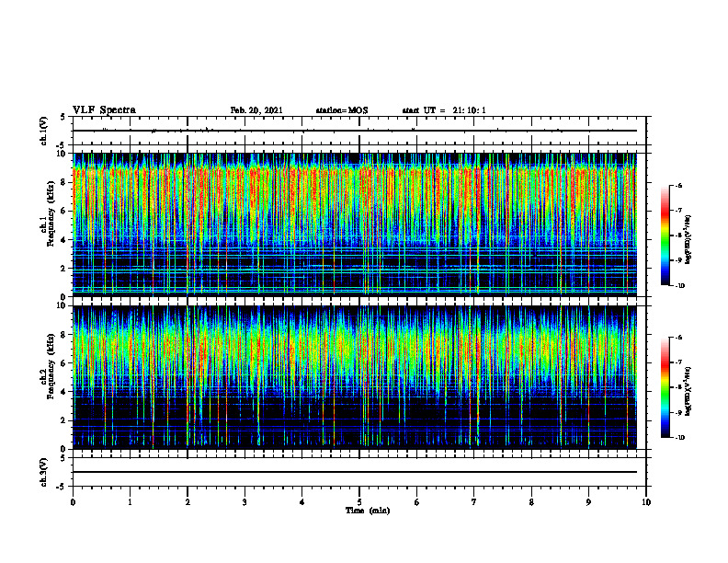Viewport: 728px width, 563px height.
Task: Click the "8" frequency tick of ch.1 spectrogram
Action: (x=63, y=182)
